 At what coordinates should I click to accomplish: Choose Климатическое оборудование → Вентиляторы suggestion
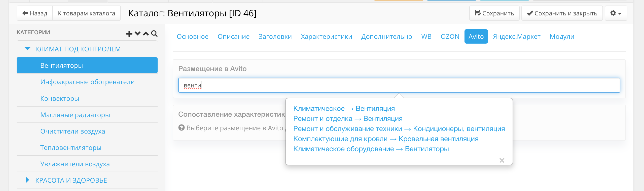371,149
